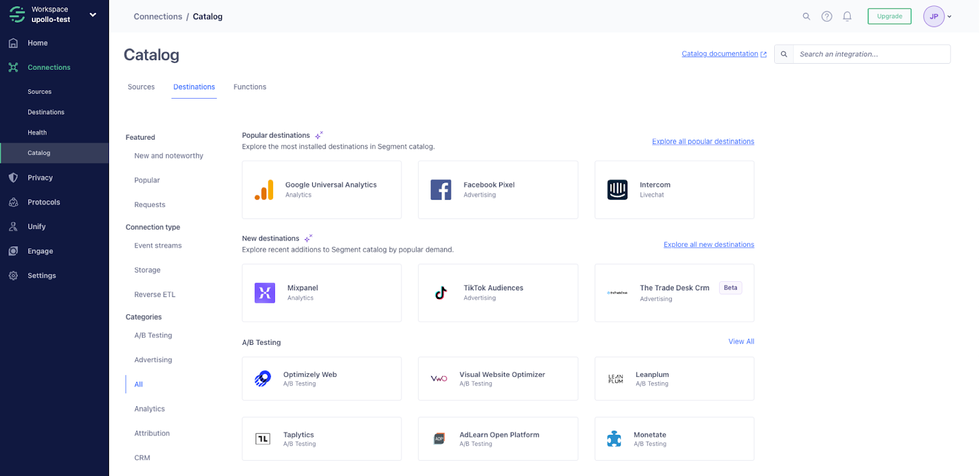
Task: Click the Google Universal Analytics title
Action: (331, 185)
